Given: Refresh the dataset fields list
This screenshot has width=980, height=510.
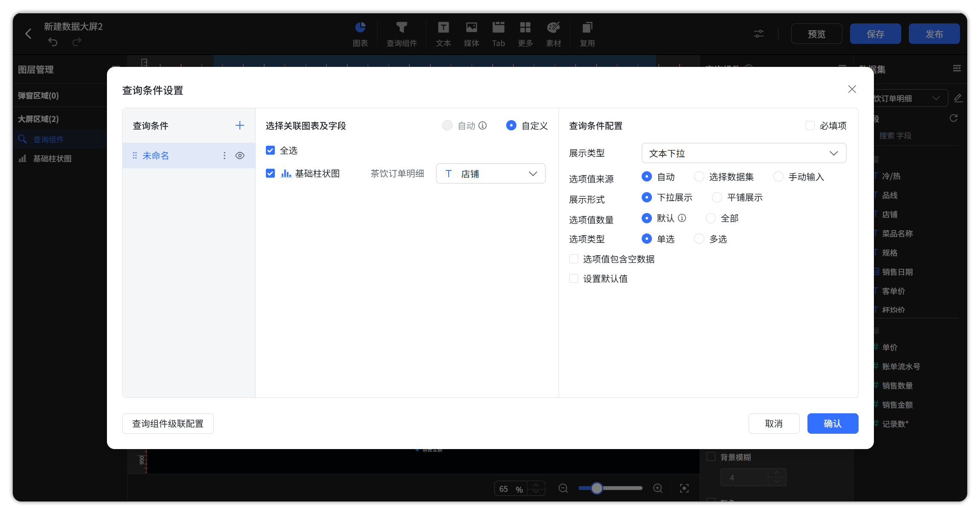Looking at the screenshot, I should [954, 118].
